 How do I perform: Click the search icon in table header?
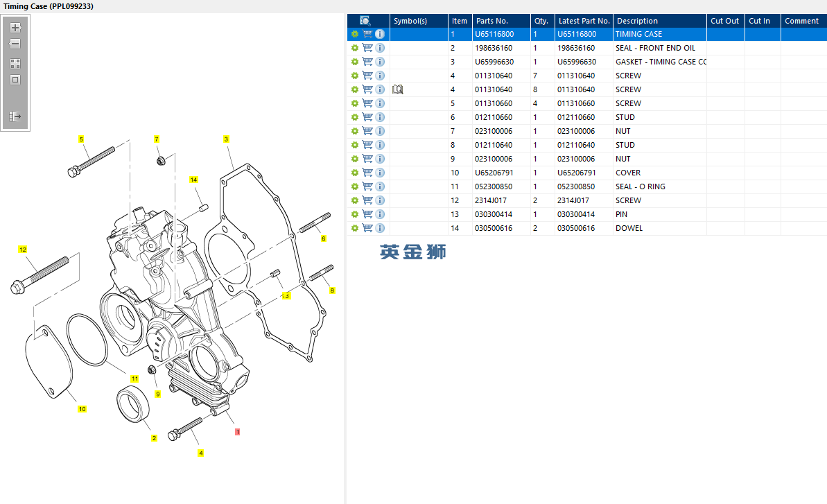365,21
